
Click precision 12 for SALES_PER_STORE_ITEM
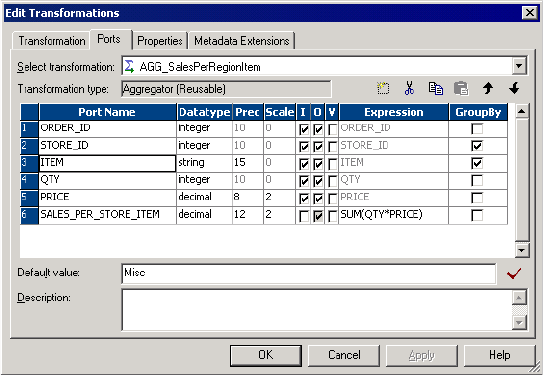tap(248, 215)
